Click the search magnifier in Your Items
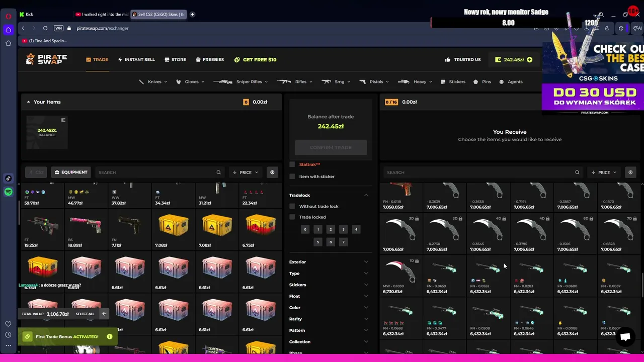The image size is (644, 362). [x=218, y=172]
